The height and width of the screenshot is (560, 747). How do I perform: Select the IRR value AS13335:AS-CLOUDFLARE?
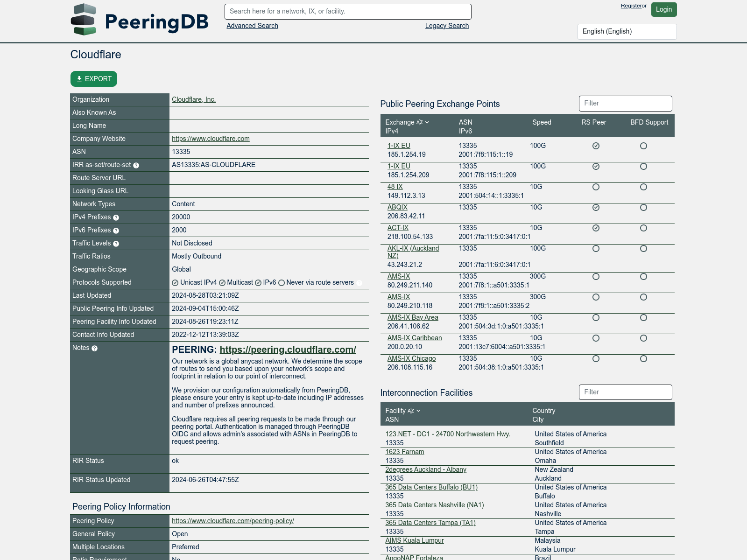pyautogui.click(x=213, y=165)
